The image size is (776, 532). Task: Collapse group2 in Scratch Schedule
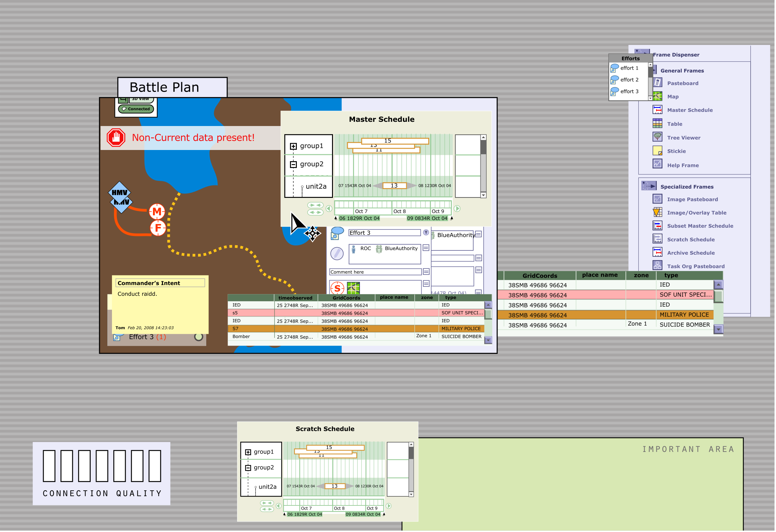[x=248, y=469]
